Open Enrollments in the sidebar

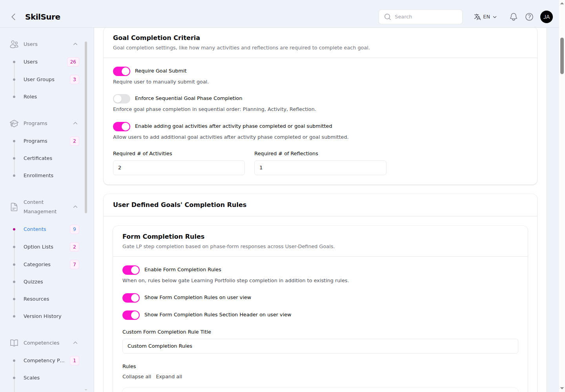pos(38,176)
